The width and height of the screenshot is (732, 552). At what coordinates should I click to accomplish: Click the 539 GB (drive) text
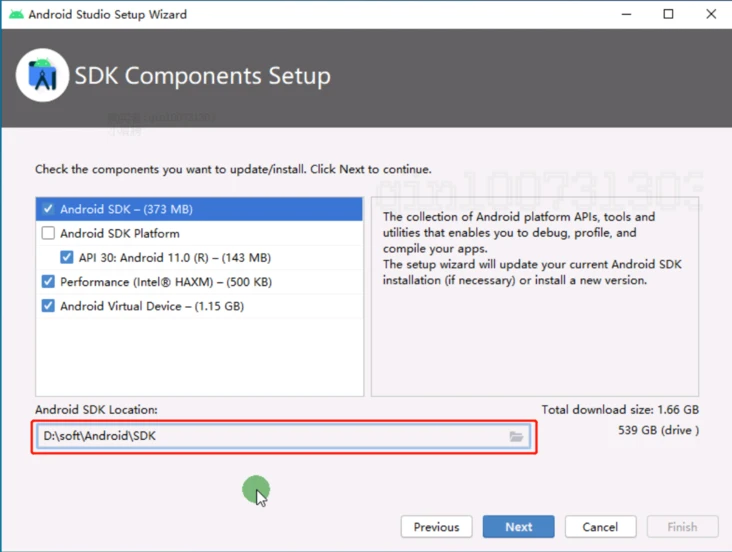tap(658, 430)
